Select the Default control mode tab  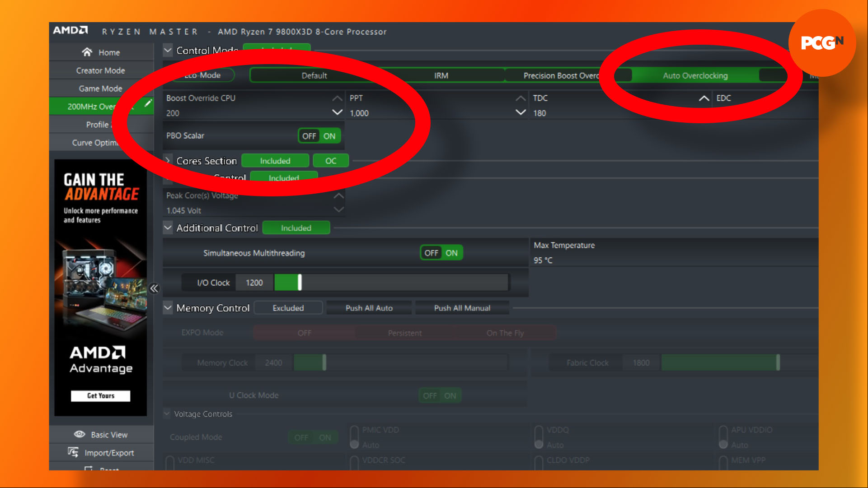coord(314,75)
